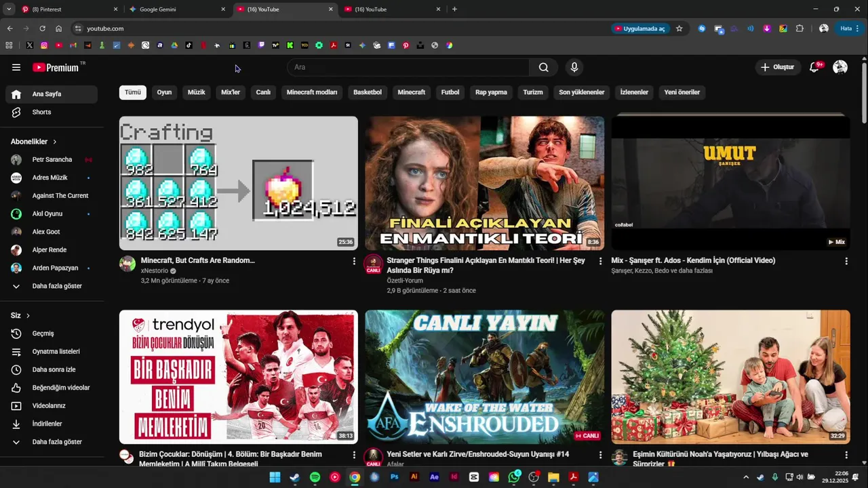Open the Gmail bookmark in bookmarks bar
Image resolution: width=868 pixels, height=488 pixels.
[73, 45]
